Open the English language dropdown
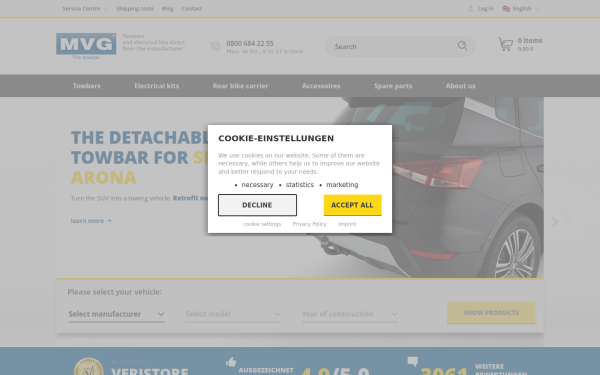 (521, 8)
